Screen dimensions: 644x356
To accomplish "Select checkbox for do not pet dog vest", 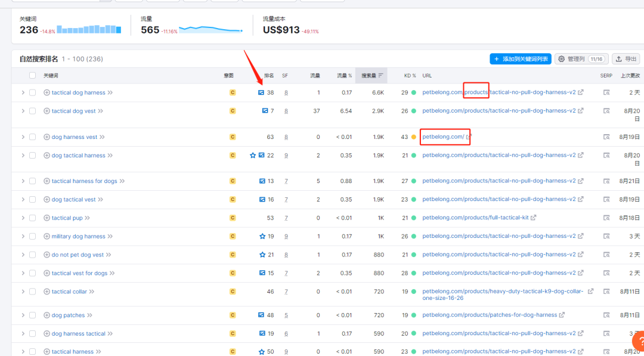I will pyautogui.click(x=33, y=255).
